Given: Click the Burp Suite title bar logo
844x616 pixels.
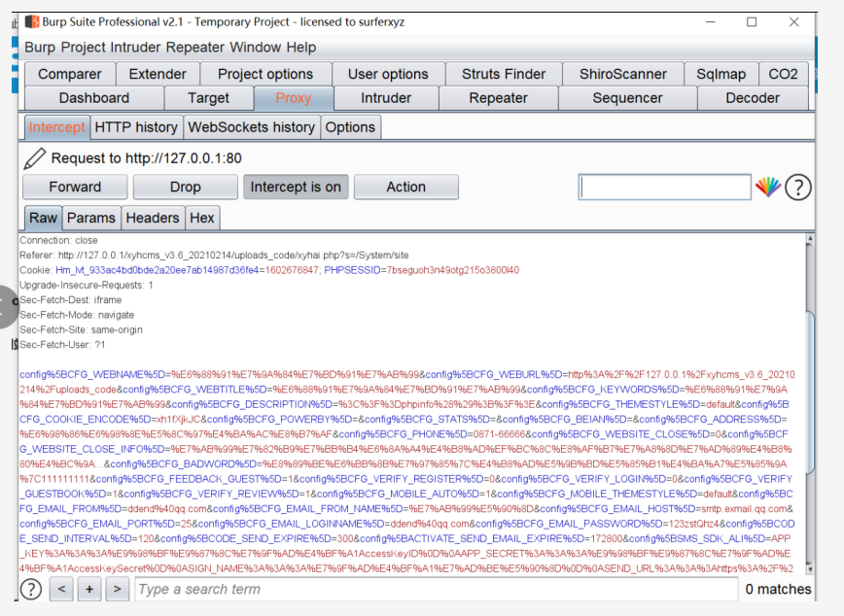Looking at the screenshot, I should coord(32,21).
